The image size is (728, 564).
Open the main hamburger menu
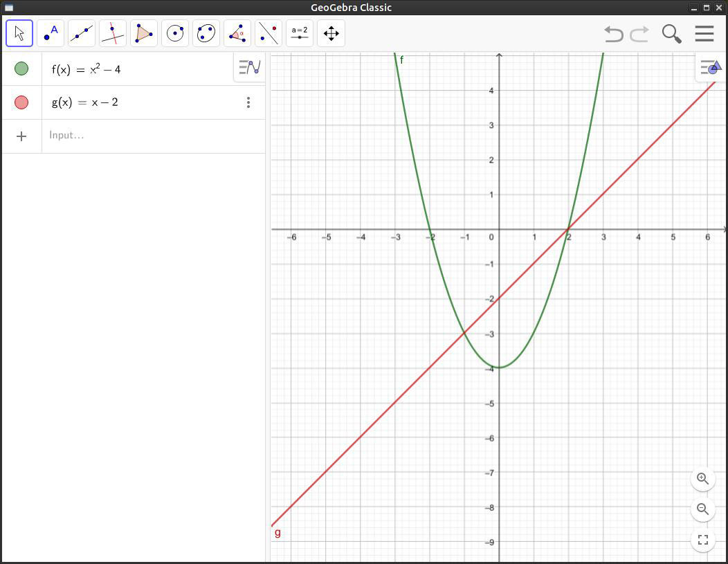(704, 33)
